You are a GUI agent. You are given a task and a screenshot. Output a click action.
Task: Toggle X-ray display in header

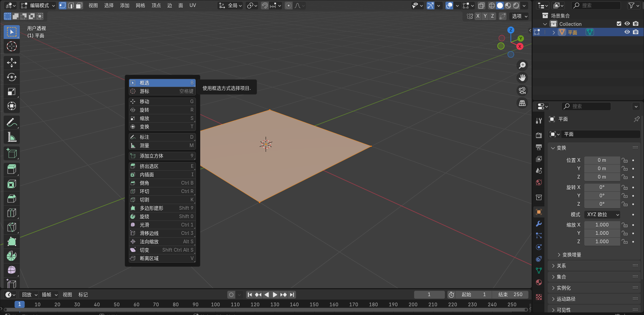tap(481, 5)
